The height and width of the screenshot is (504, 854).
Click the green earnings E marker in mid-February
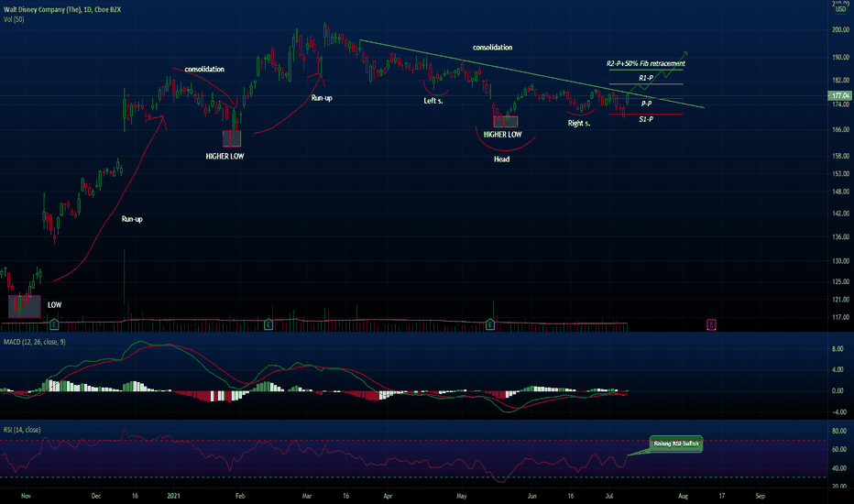[x=268, y=324]
